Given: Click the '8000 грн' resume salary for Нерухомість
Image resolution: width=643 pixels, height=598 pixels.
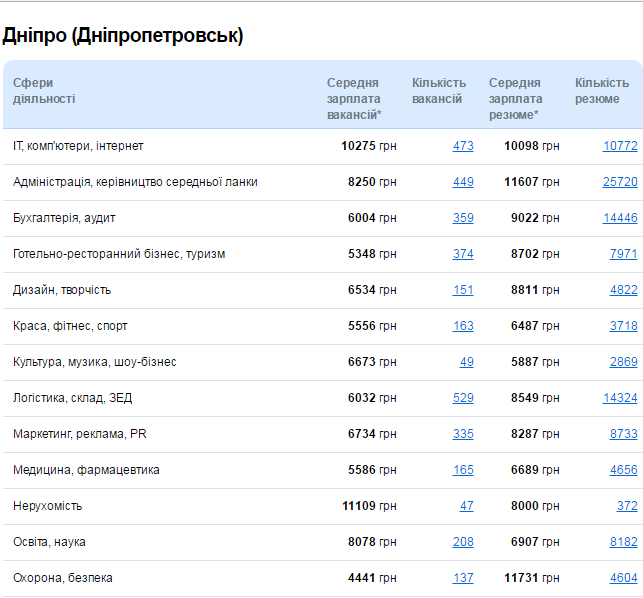Looking at the screenshot, I should pos(535,506).
